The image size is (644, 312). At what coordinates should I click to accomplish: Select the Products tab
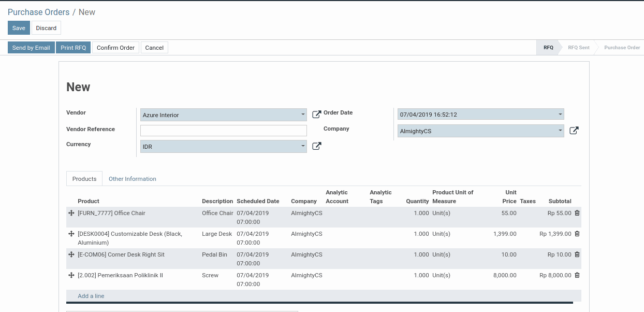click(84, 179)
